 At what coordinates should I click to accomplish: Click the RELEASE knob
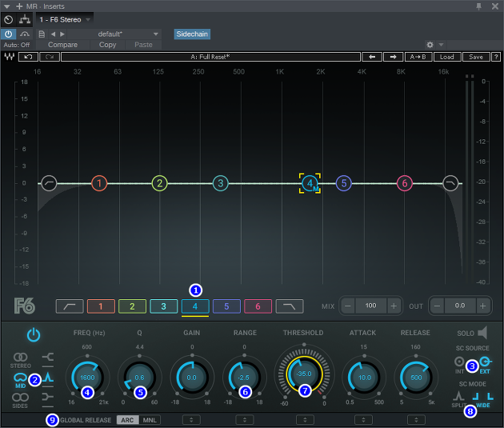416,378
